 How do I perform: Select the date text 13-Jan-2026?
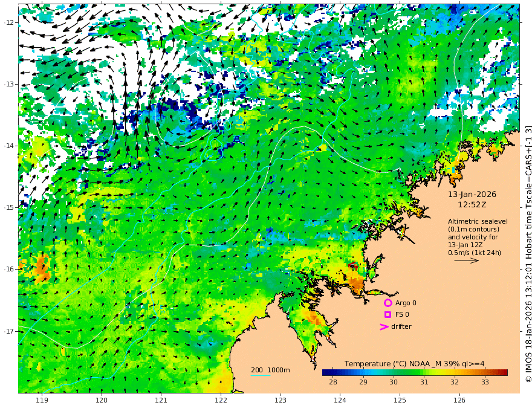pos(472,194)
